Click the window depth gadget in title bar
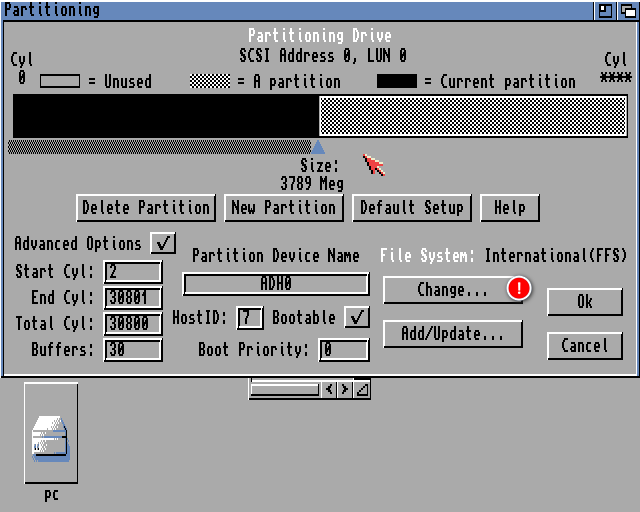640x512 pixels. tap(627, 10)
